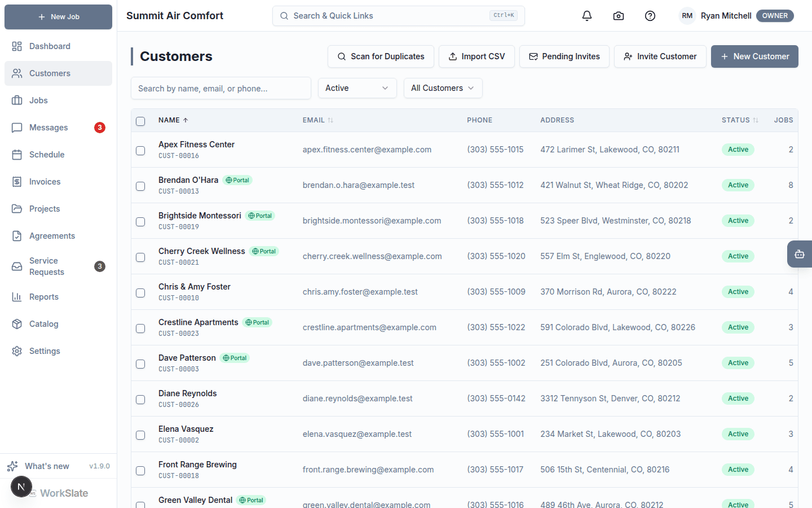
Task: Click the Search & Quick Links field
Action: point(398,16)
